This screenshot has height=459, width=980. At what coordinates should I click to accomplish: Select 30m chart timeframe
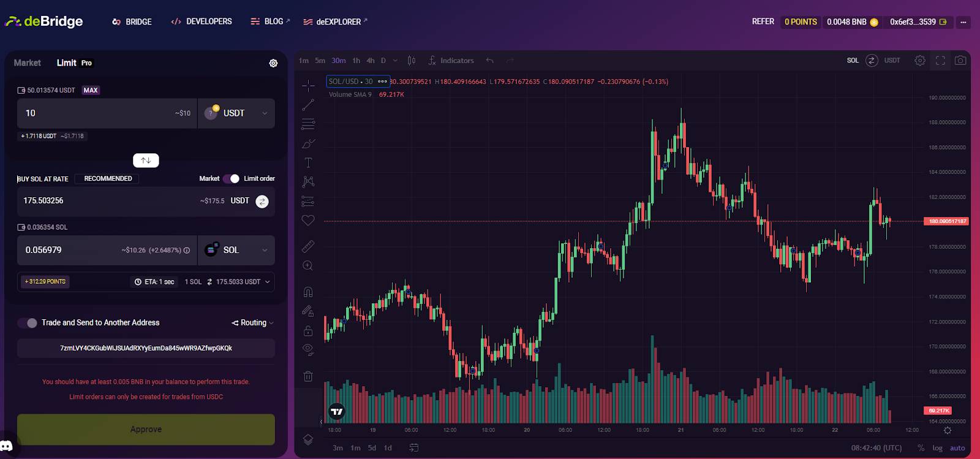click(x=339, y=61)
